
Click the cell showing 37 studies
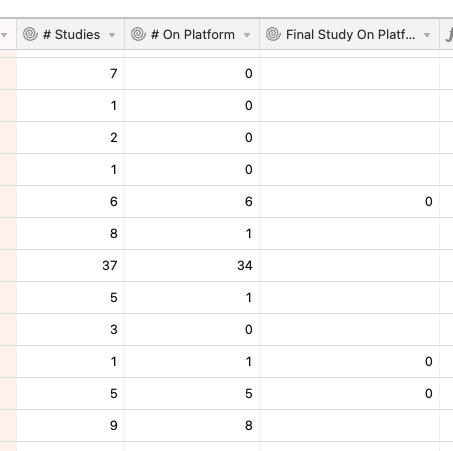coord(70,266)
